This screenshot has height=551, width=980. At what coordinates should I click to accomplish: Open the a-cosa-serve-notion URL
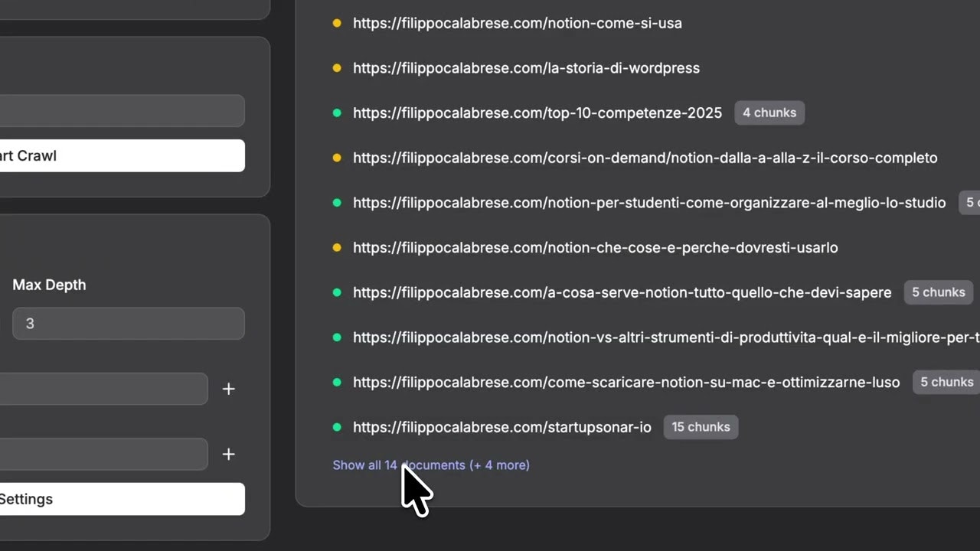[x=622, y=292]
